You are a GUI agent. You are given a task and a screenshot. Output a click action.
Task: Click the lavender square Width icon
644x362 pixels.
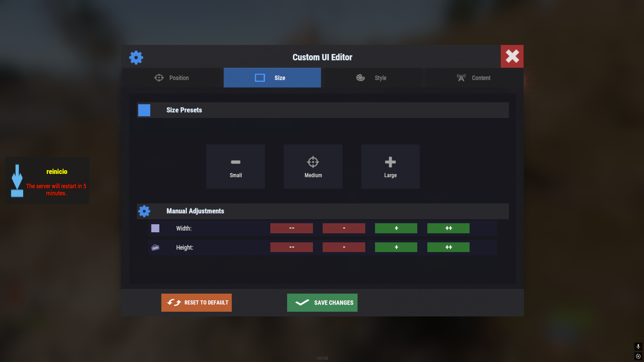155,228
